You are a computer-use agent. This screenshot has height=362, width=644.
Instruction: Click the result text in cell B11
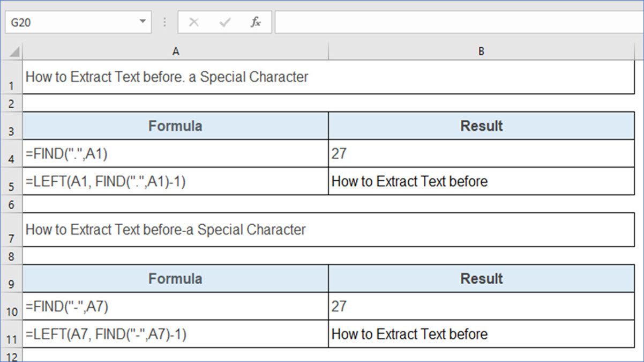(410, 334)
